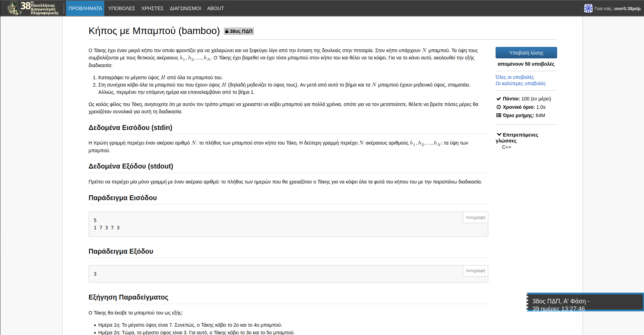Viewport: 644px width, 335px height.
Task: Click the username user0.38pdp
Action: [627, 8]
